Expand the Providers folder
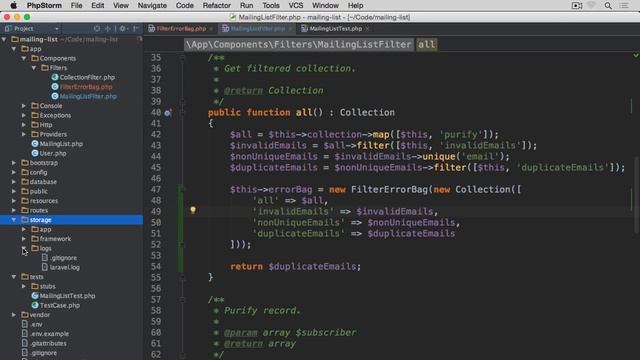Image resolution: width=640 pixels, height=360 pixels. [x=24, y=134]
